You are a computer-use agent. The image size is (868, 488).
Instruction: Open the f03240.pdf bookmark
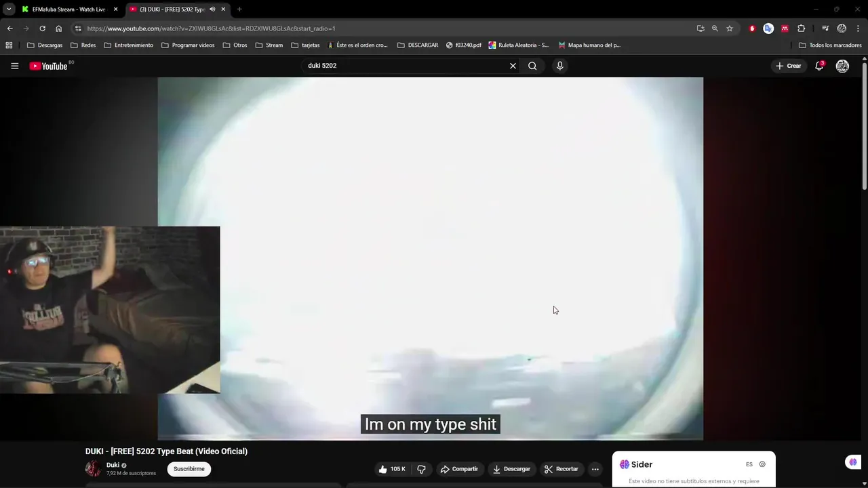tap(464, 45)
